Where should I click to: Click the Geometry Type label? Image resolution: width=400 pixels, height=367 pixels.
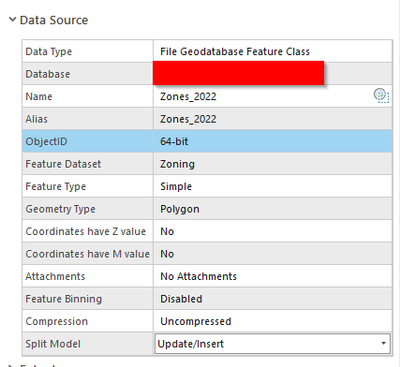tap(61, 209)
